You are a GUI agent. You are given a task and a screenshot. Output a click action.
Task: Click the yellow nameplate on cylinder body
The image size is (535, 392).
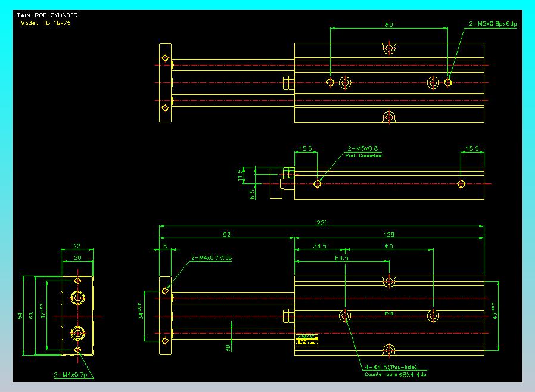[x=307, y=339]
